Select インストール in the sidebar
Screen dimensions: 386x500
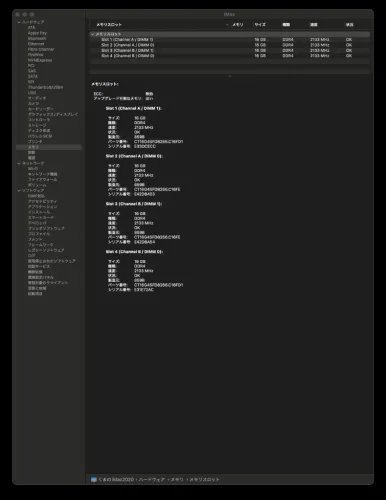click(39, 212)
